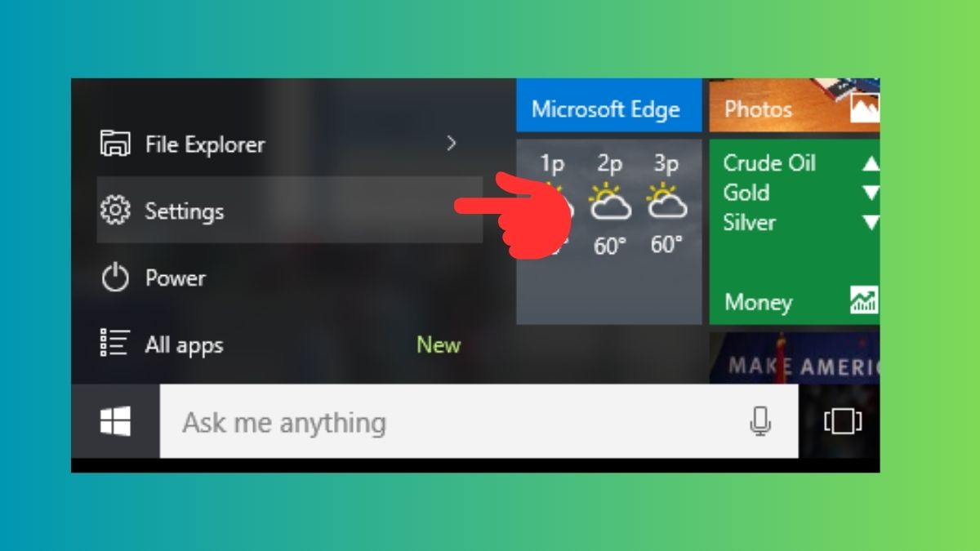The image size is (980, 551).
Task: Open the Task View icon
Action: point(843,421)
